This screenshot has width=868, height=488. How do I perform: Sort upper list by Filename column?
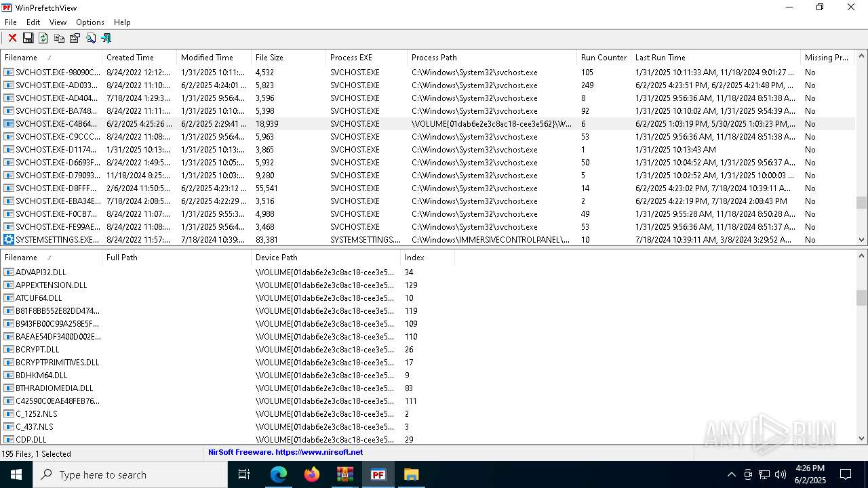pos(52,58)
